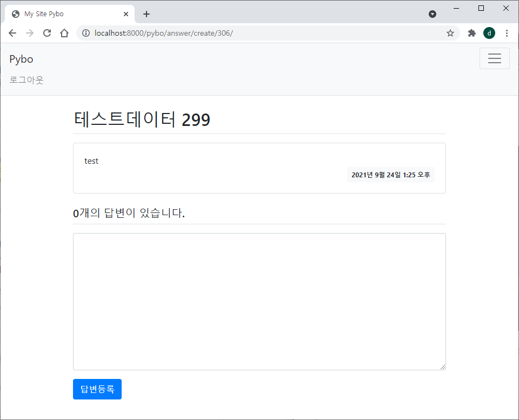Click the 테스트데이터 299 heading
The image size is (519, 420).
[x=142, y=119]
